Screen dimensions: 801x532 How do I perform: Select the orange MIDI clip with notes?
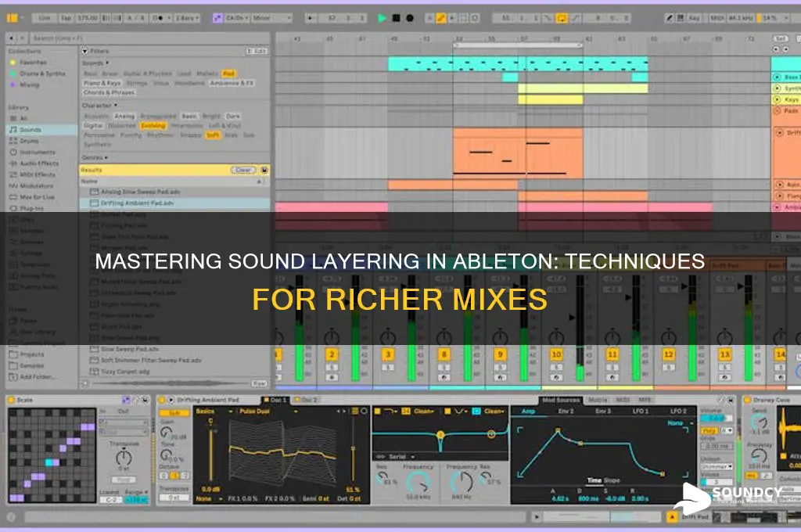[x=518, y=153]
